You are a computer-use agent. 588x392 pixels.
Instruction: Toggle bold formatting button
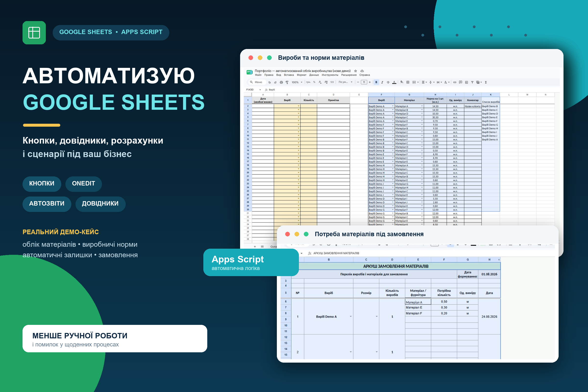click(x=376, y=82)
